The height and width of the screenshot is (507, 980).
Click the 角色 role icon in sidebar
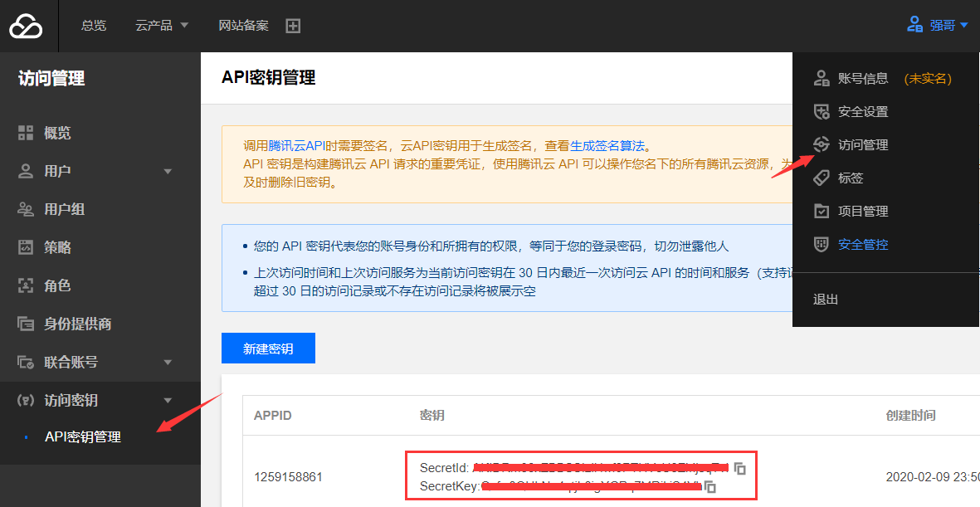[x=26, y=285]
